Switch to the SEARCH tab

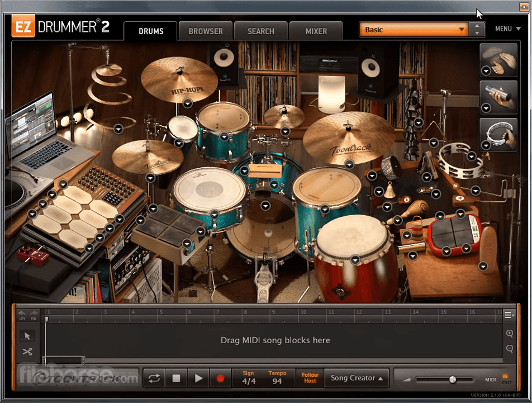pyautogui.click(x=260, y=31)
